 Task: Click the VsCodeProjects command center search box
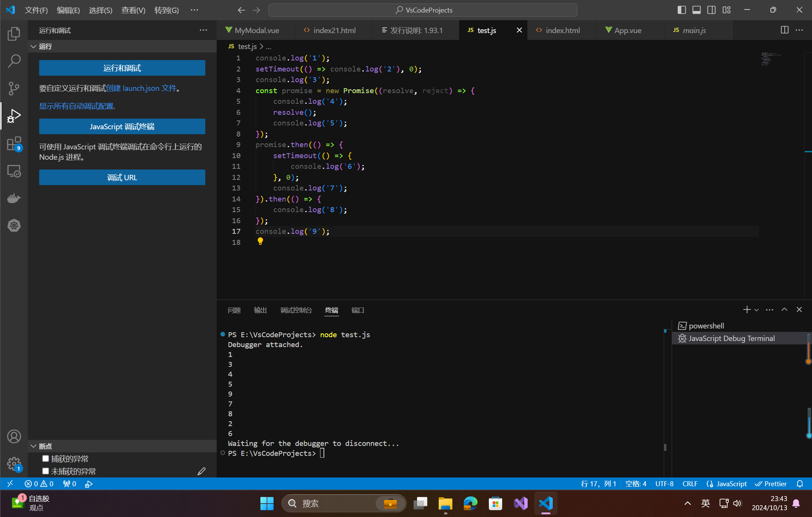[423, 10]
